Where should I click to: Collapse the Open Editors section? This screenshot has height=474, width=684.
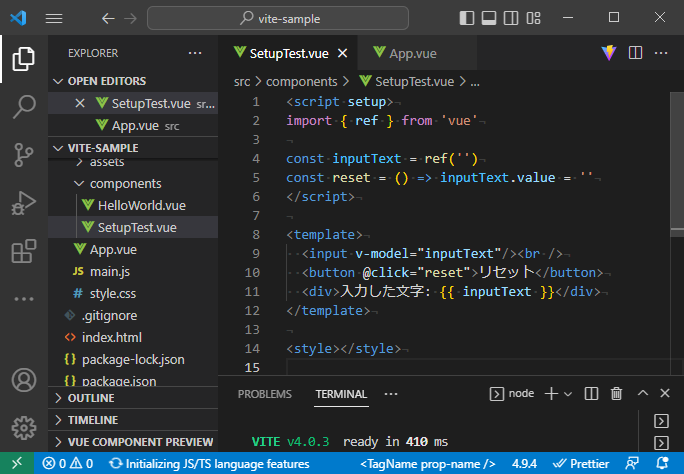coord(133,81)
